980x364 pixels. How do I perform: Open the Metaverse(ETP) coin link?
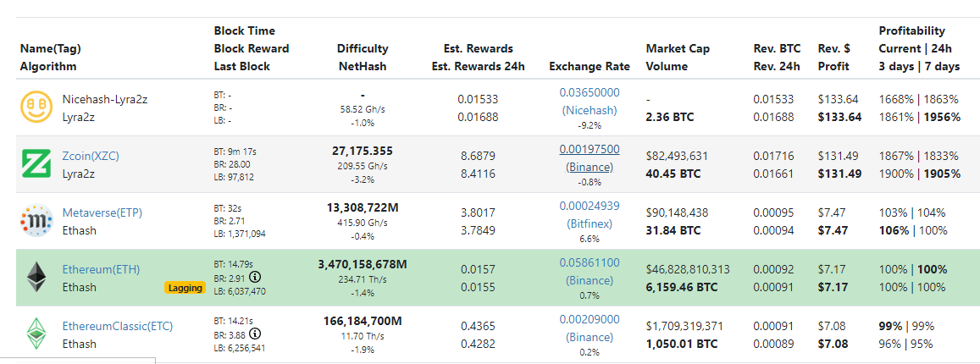coord(102,212)
